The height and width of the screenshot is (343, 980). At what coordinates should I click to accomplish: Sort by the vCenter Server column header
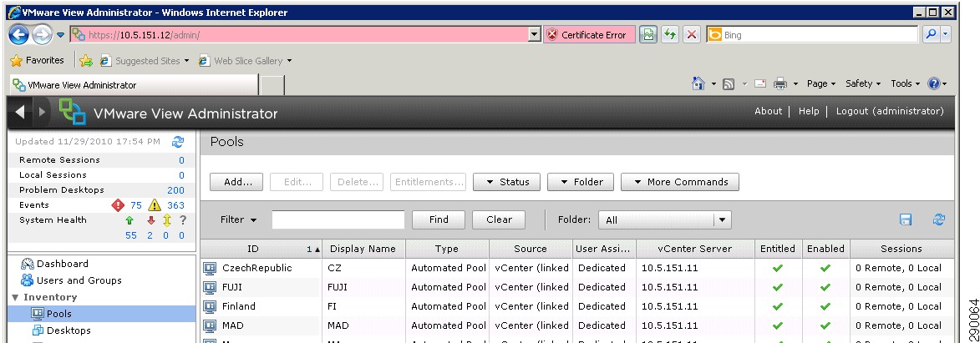click(695, 249)
